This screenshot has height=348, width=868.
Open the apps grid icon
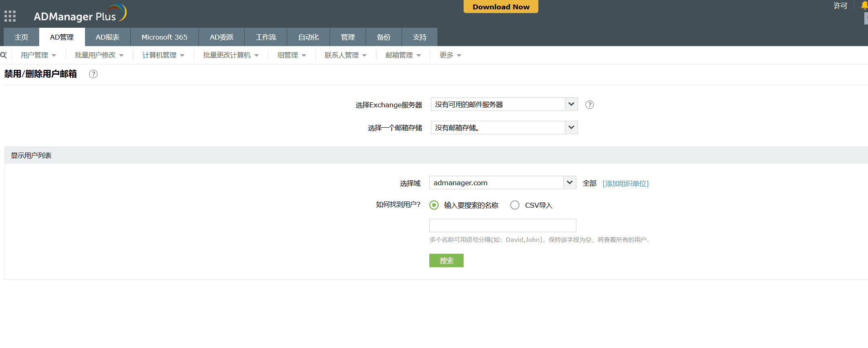(10, 16)
